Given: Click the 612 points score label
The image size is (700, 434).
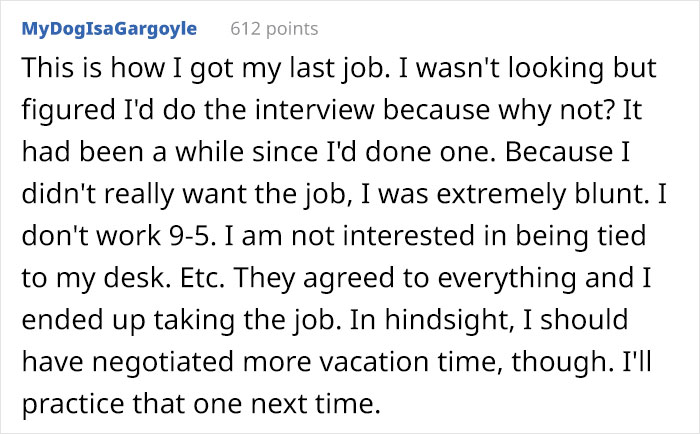Looking at the screenshot, I should click(x=274, y=29).
